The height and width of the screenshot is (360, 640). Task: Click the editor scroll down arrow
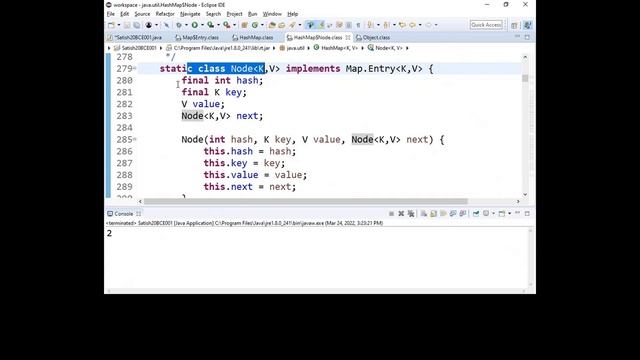tap(525, 194)
